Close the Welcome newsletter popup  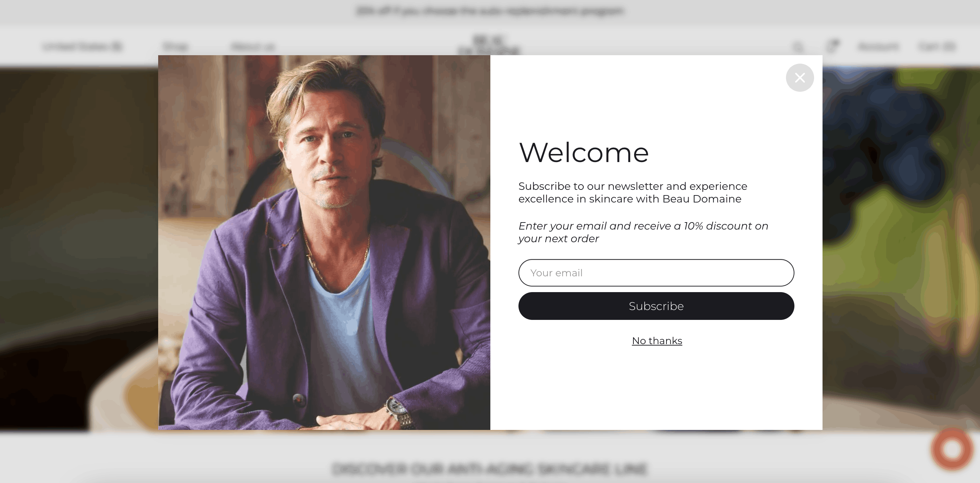click(x=800, y=78)
